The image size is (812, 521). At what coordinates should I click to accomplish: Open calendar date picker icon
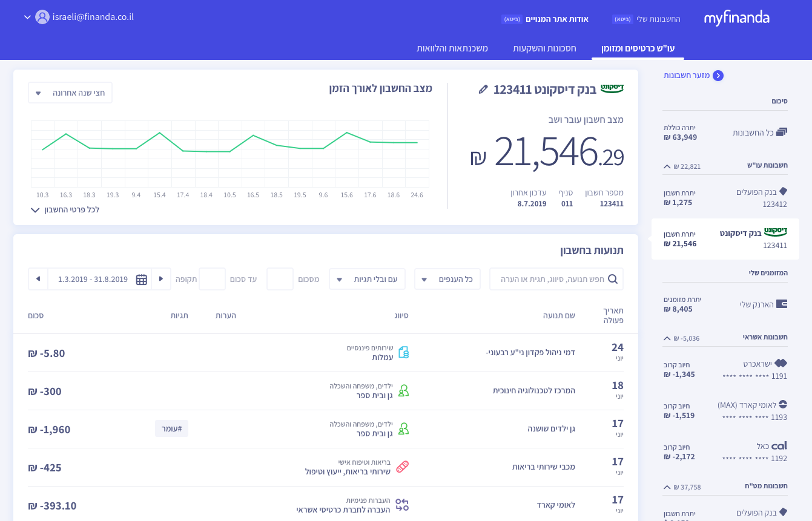pyautogui.click(x=142, y=279)
